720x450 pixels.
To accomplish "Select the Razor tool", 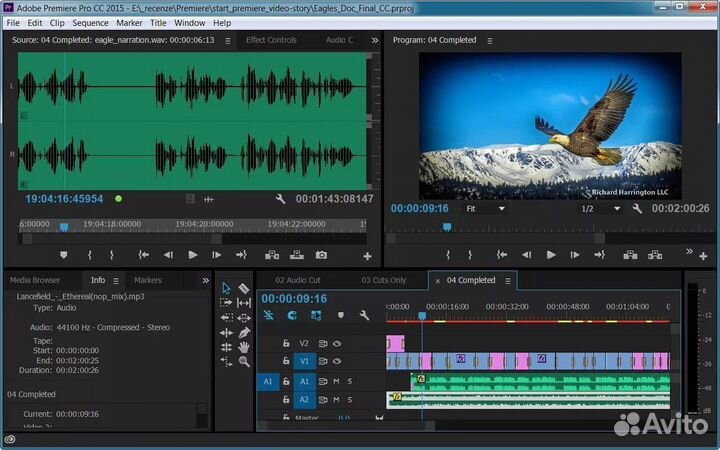I will (x=244, y=288).
